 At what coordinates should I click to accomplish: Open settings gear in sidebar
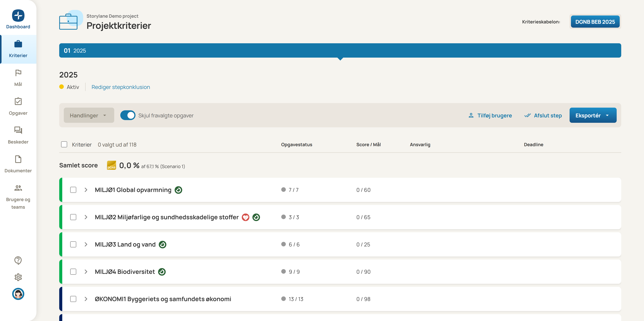[x=18, y=277]
